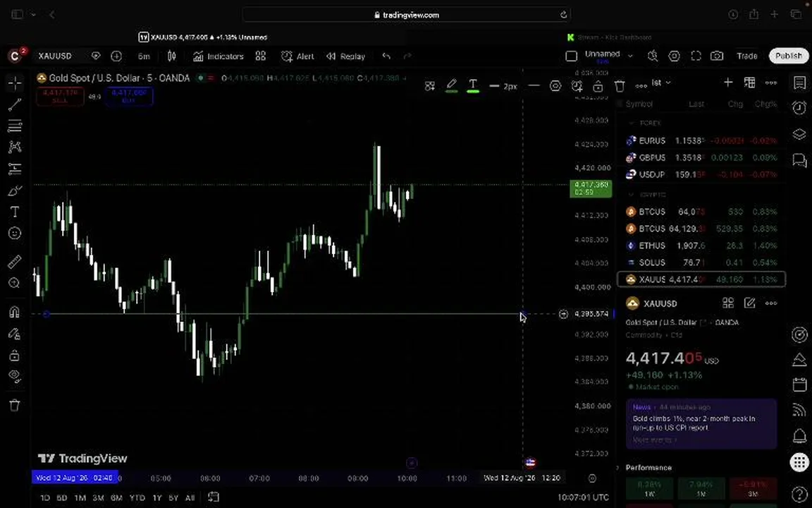Click the Publish button
Image resolution: width=812 pixels, height=508 pixels.
[x=788, y=56]
